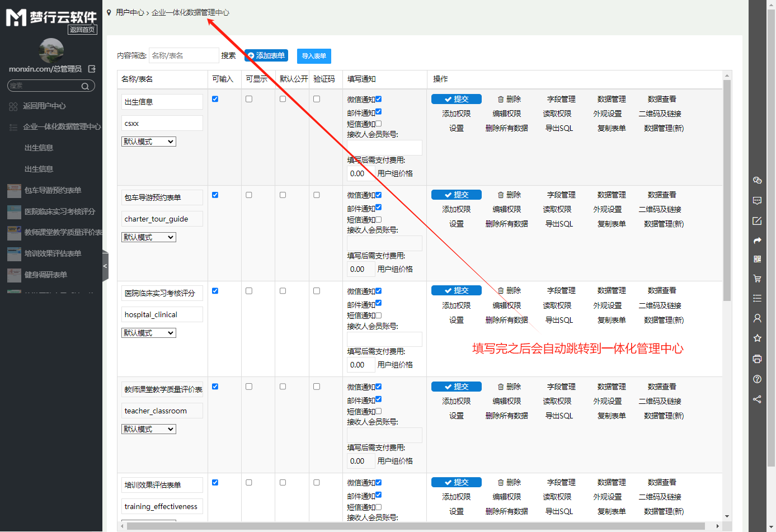Click table scrollbar down arrow
The height and width of the screenshot is (532, 776).
click(x=727, y=516)
